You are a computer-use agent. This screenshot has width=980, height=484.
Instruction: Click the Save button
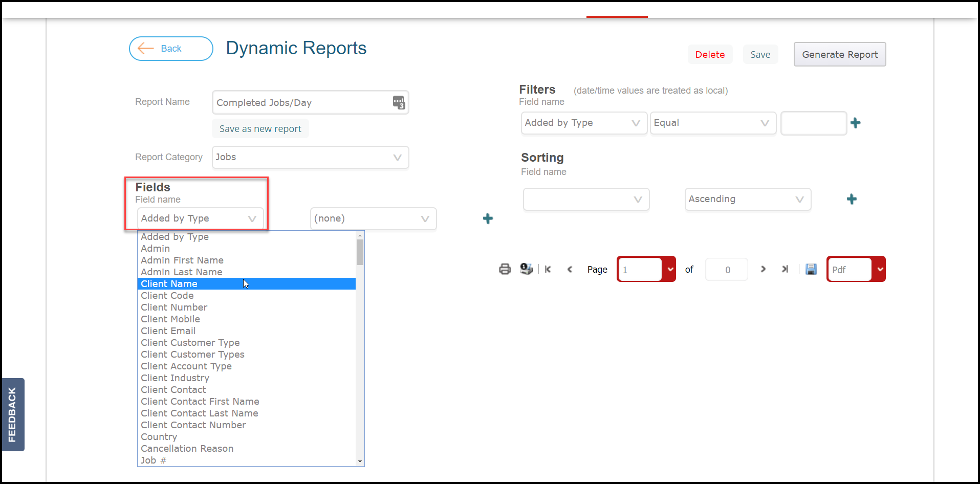760,55
